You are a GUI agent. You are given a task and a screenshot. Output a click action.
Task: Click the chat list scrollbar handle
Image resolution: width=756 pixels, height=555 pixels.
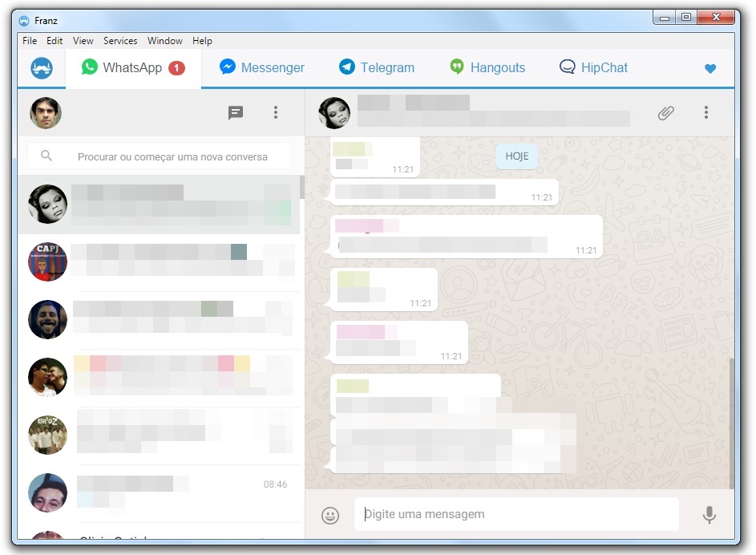pos(302,187)
